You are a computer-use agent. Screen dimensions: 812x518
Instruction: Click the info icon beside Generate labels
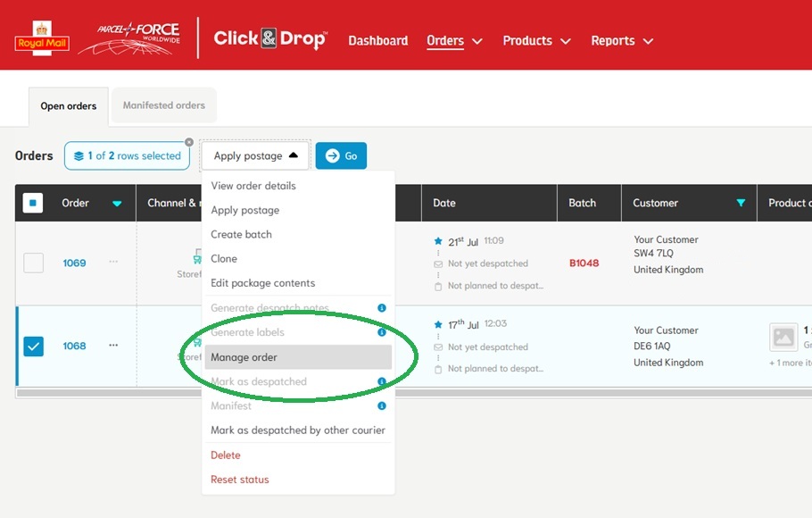pos(382,331)
